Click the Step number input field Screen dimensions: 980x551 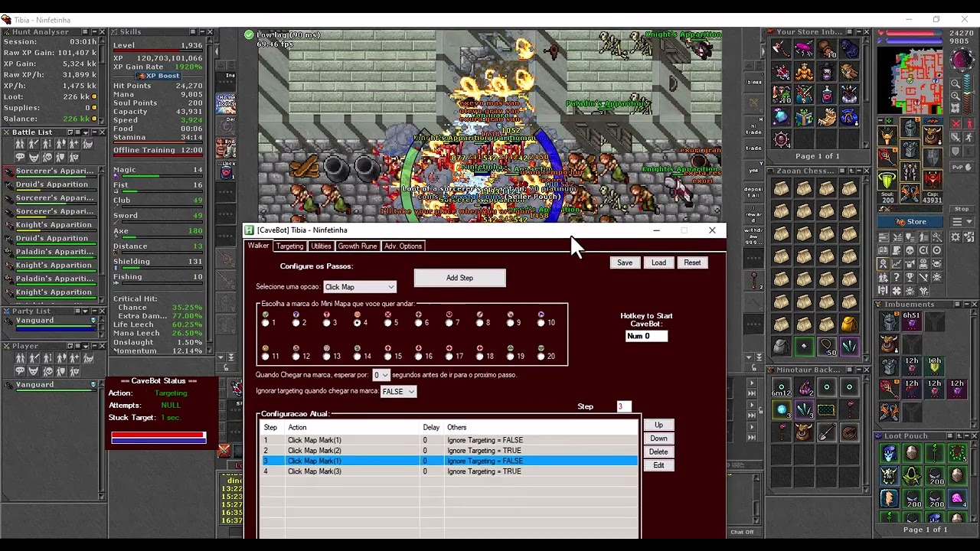(624, 406)
